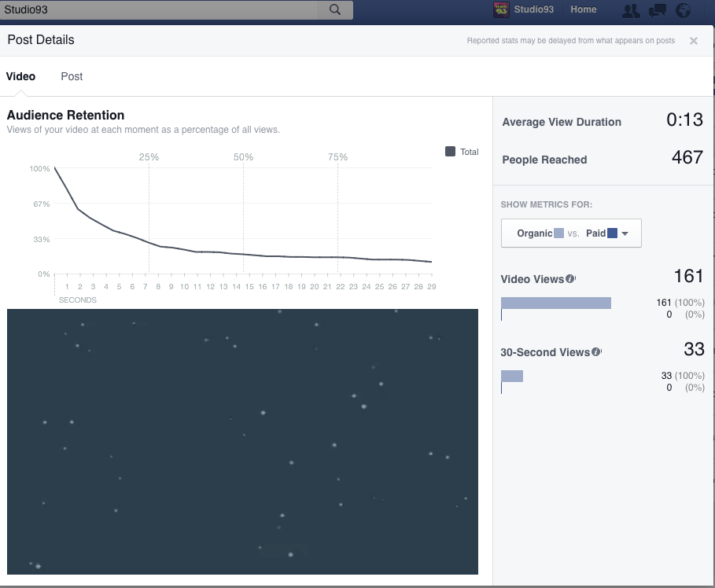Click the Video Views info icon
715x588 pixels.
570,278
